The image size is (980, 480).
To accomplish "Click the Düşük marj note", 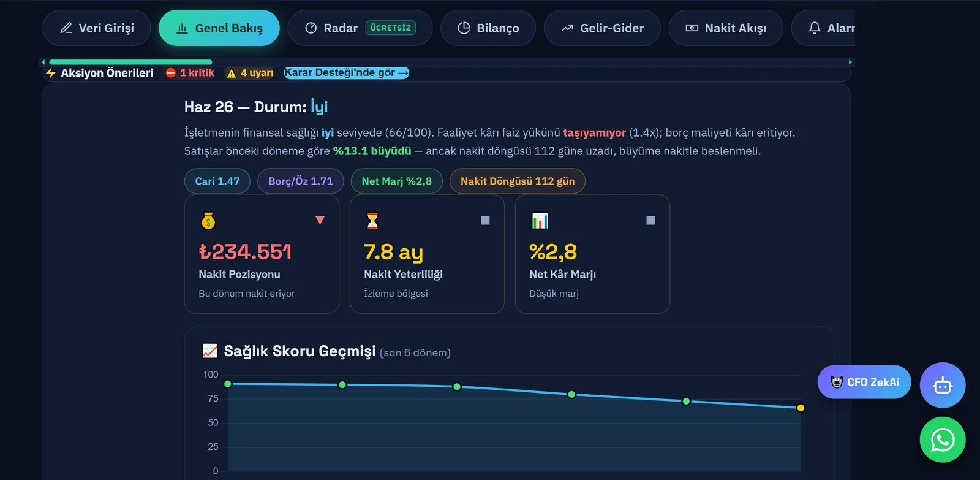I will point(554,294).
